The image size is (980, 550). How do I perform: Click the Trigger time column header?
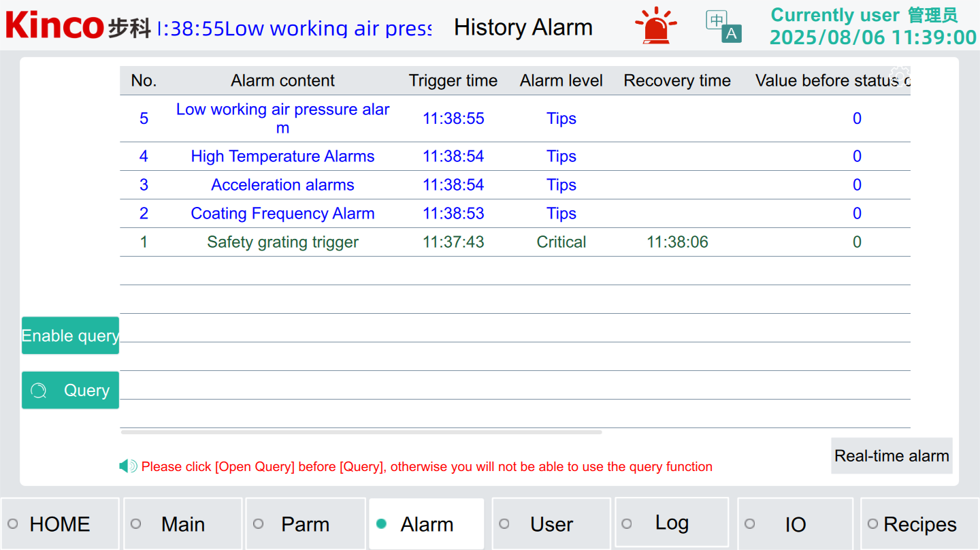pos(453,81)
